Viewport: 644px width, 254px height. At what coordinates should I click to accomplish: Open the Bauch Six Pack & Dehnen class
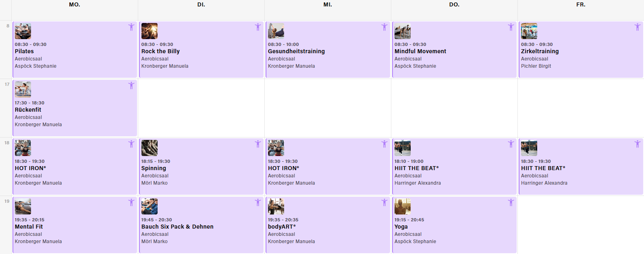pyautogui.click(x=177, y=227)
